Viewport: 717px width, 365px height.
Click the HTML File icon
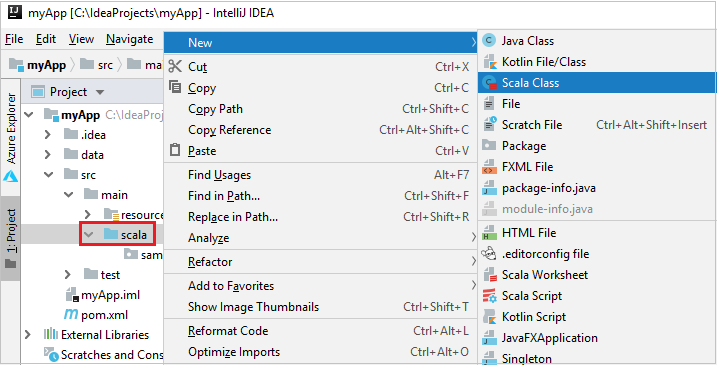coord(489,233)
